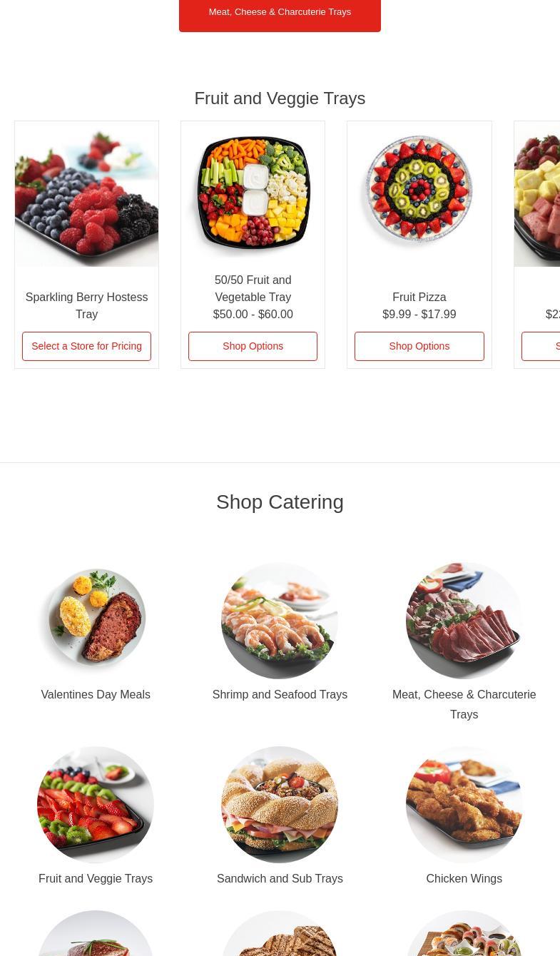
Task: Open the Sandwich and Sub Trays text link
Action: point(280,878)
